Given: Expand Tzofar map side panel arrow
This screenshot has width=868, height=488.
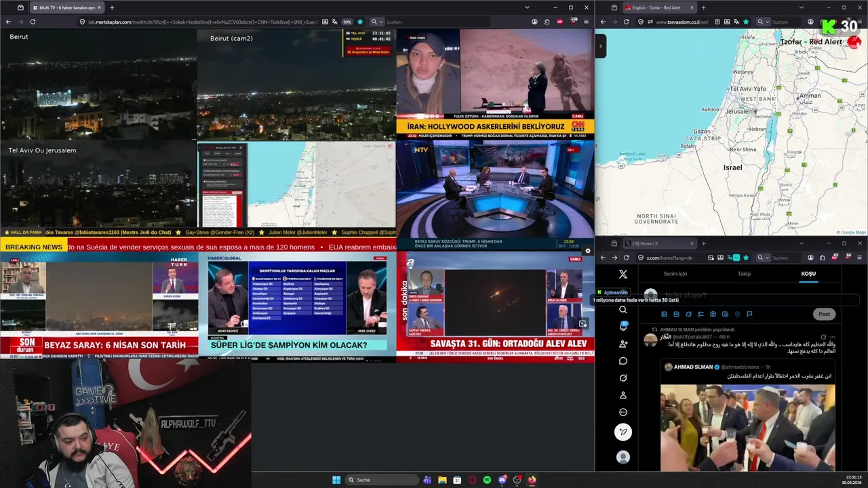Looking at the screenshot, I should 600,46.
